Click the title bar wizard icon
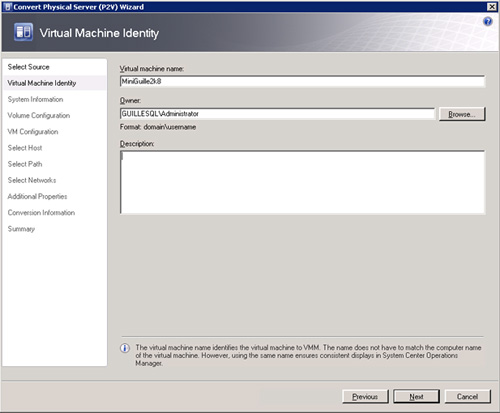The height and width of the screenshot is (413, 500). 8,7
